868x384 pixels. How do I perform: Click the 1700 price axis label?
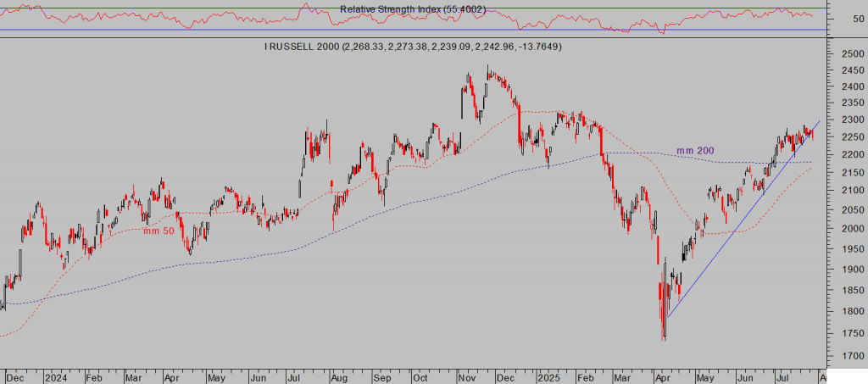(x=853, y=356)
